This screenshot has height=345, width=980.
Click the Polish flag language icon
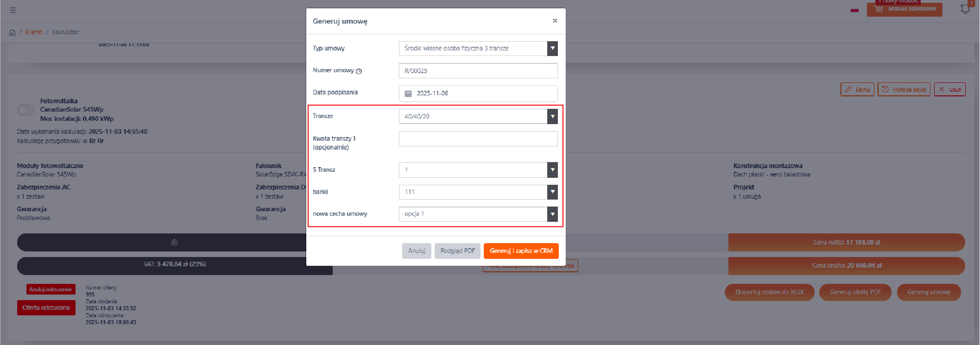pyautogui.click(x=854, y=10)
